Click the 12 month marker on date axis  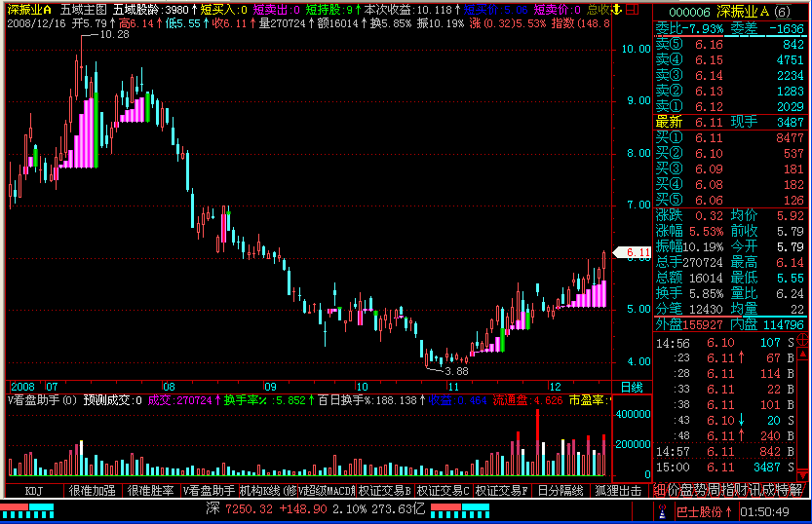tap(555, 387)
